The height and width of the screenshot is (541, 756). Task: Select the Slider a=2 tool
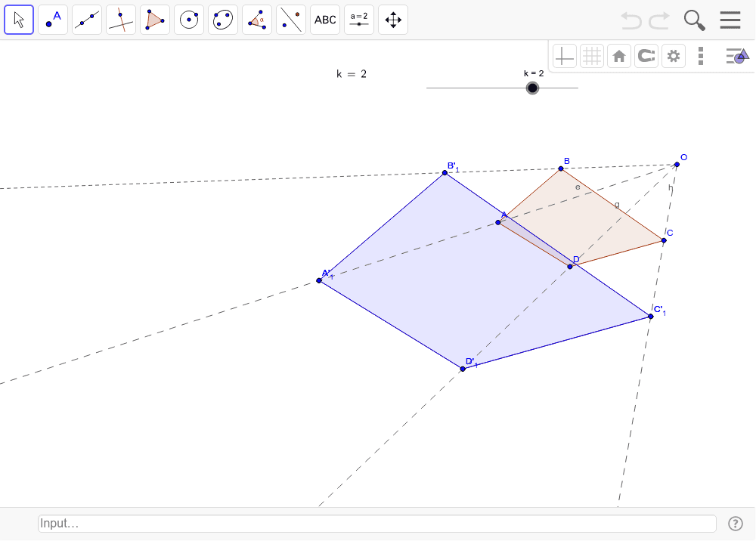pos(358,20)
